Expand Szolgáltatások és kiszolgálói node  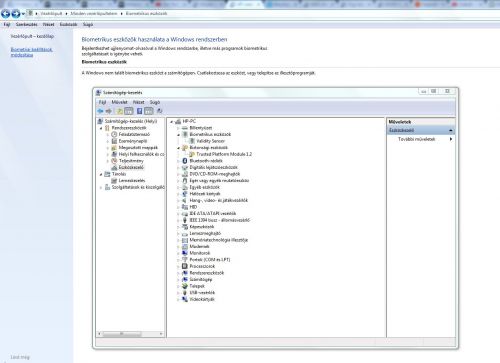click(x=101, y=187)
